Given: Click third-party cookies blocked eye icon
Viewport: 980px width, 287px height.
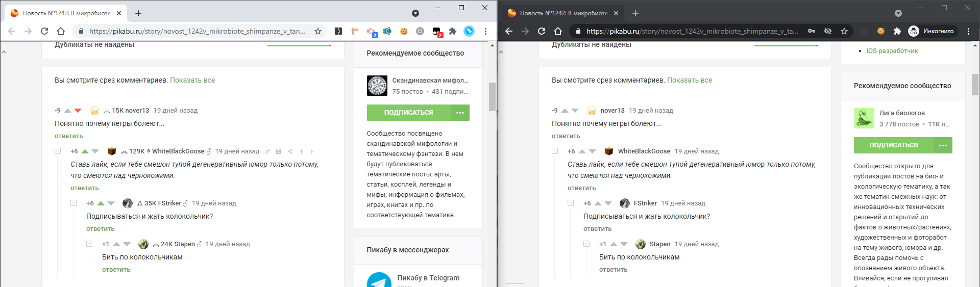Looking at the screenshot, I should 828,31.
